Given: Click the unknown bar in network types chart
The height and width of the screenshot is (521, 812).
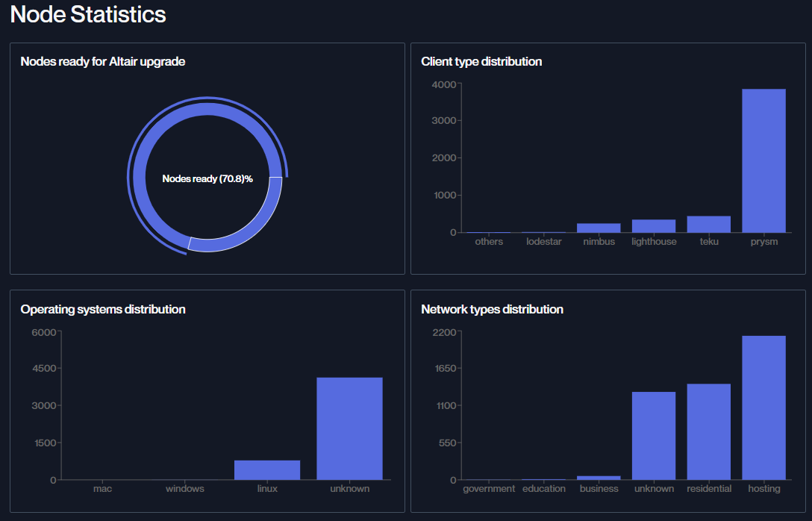Looking at the screenshot, I should tap(653, 435).
